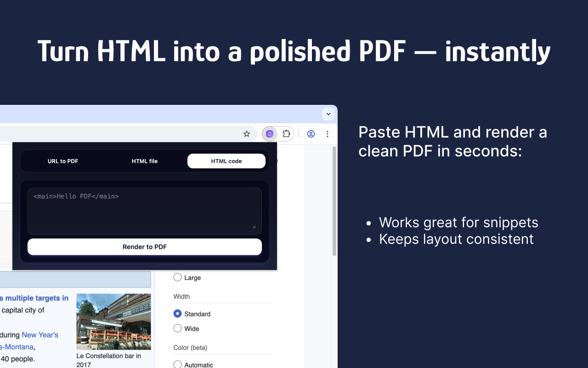
Task: Choose the Wide width radio option
Action: click(x=177, y=328)
